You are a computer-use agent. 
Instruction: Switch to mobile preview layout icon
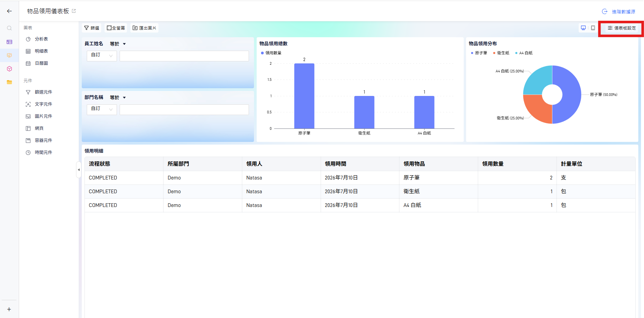click(x=593, y=28)
